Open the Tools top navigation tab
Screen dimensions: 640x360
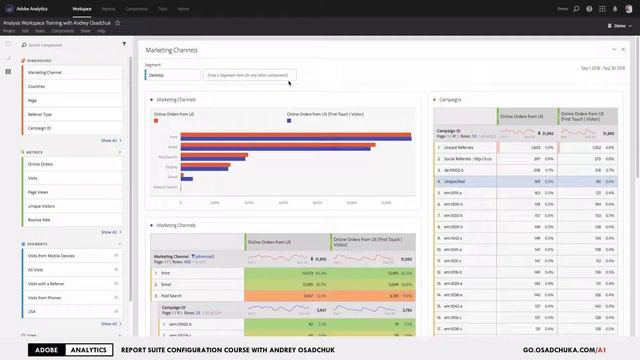coord(163,9)
